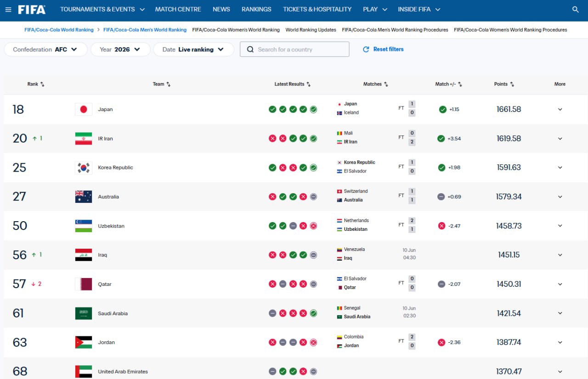Click Qatar's match change -2.07
588x379 pixels.
(454, 284)
